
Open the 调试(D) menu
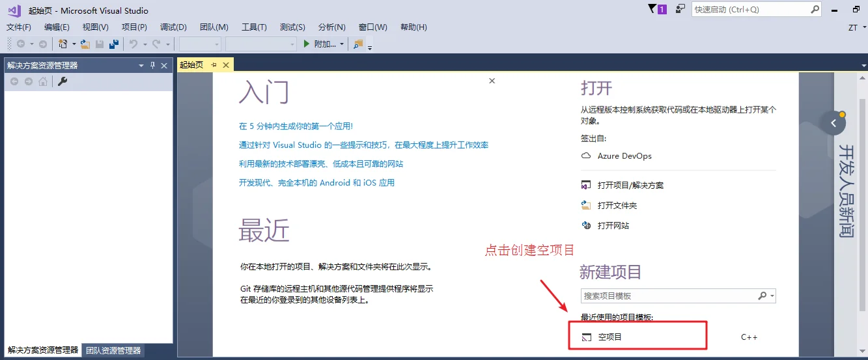pyautogui.click(x=173, y=27)
